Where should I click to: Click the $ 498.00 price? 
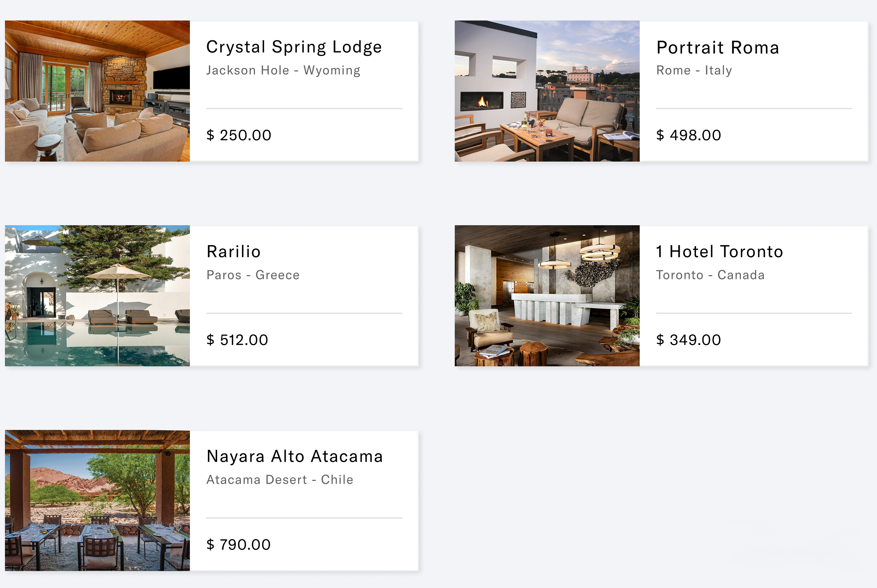pyautogui.click(x=689, y=135)
